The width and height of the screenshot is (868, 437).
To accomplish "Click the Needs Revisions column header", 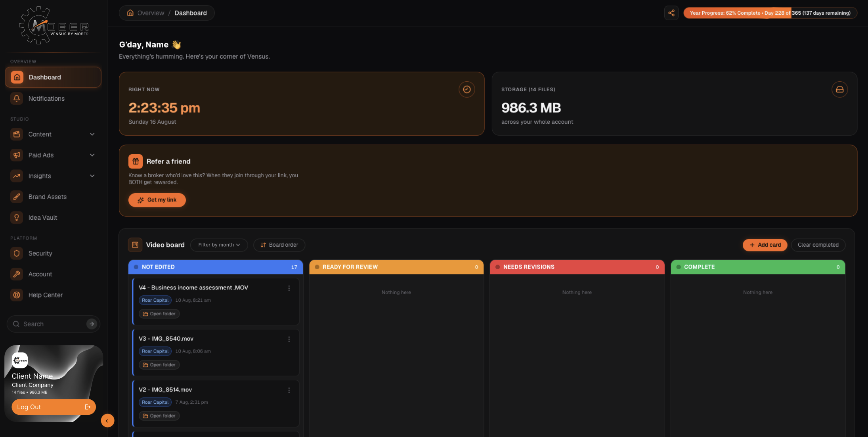I will click(x=577, y=267).
